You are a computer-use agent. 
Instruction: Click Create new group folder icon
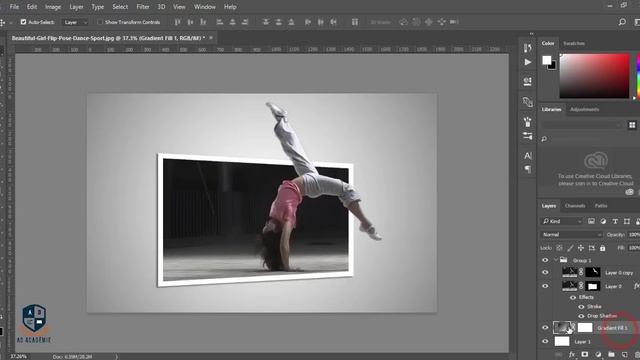click(x=611, y=354)
